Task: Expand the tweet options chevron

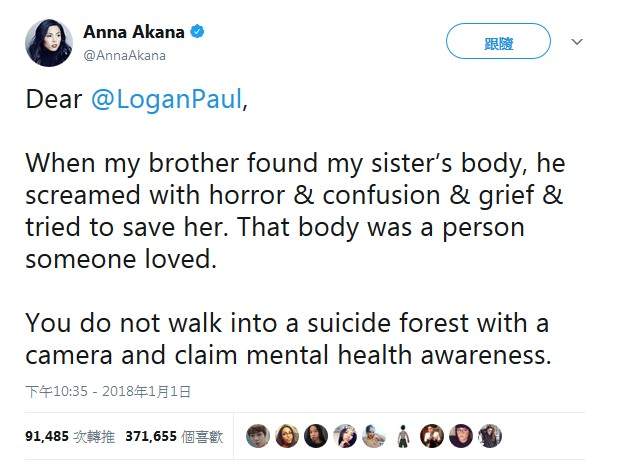Action: coord(576,42)
